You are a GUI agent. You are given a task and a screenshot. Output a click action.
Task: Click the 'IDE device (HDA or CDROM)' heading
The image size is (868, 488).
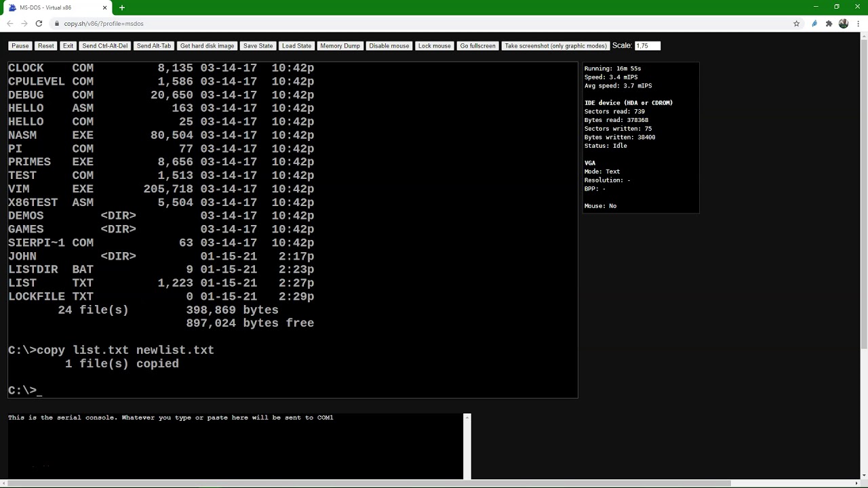click(x=629, y=103)
